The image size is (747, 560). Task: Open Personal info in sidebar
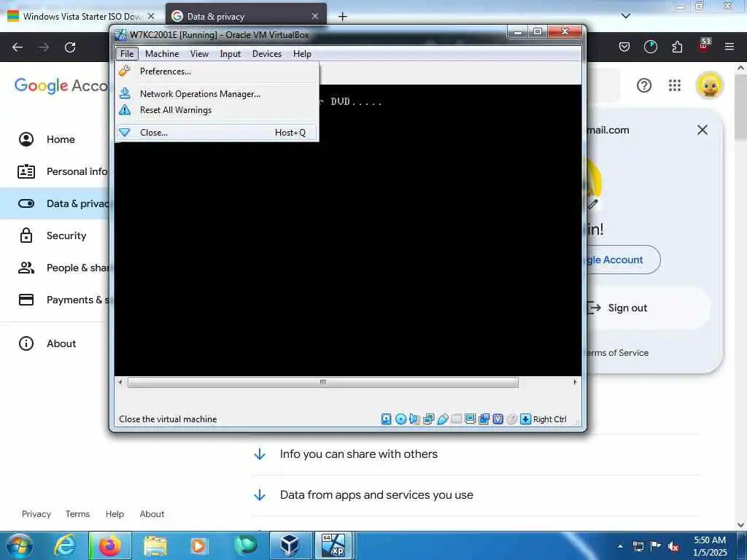point(55,171)
